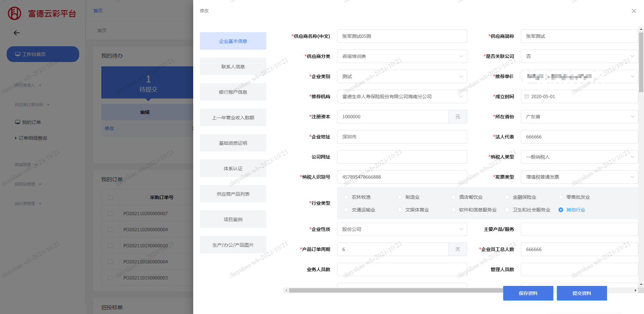Open the 企业类别 dropdown

(402, 76)
